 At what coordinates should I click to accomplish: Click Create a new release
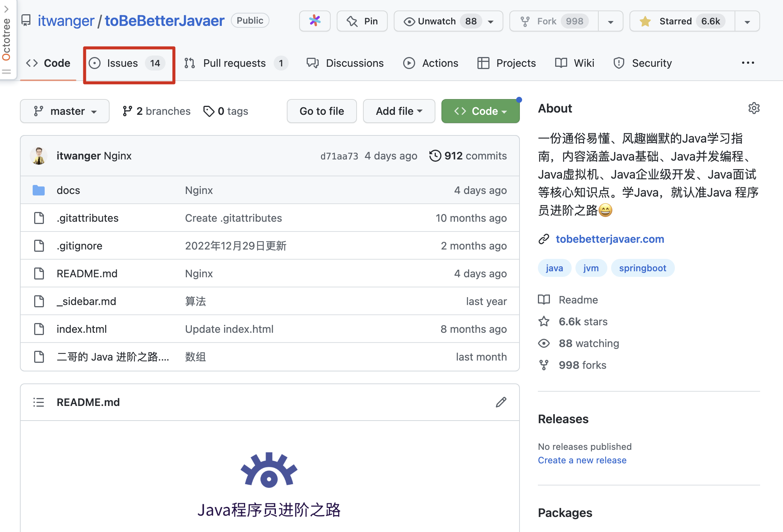pyautogui.click(x=582, y=460)
